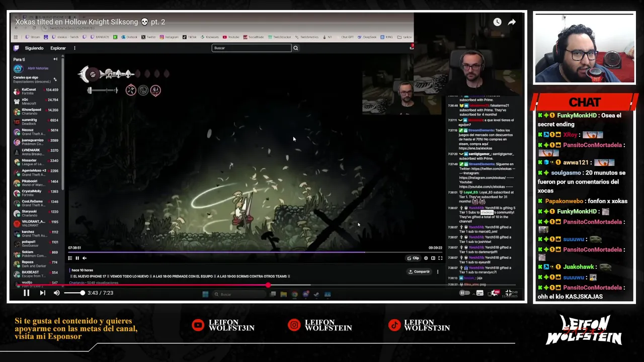The image size is (644, 362).
Task: Toggle Twitch theatre mode icon
Action: [x=433, y=258]
